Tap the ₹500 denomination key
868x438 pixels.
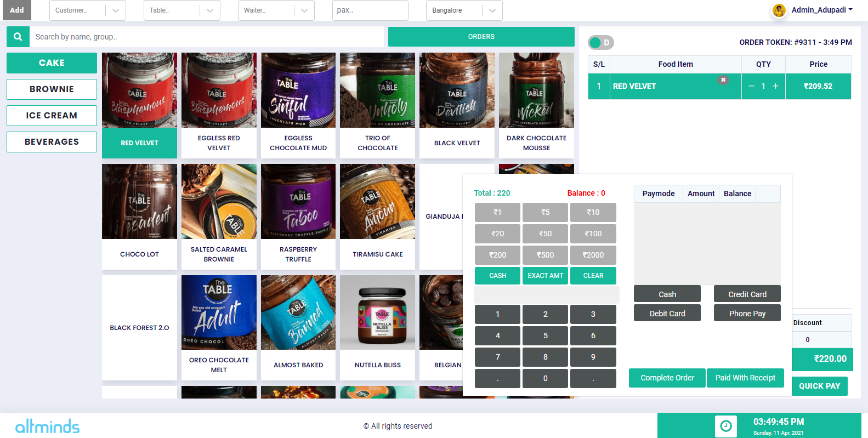point(546,255)
